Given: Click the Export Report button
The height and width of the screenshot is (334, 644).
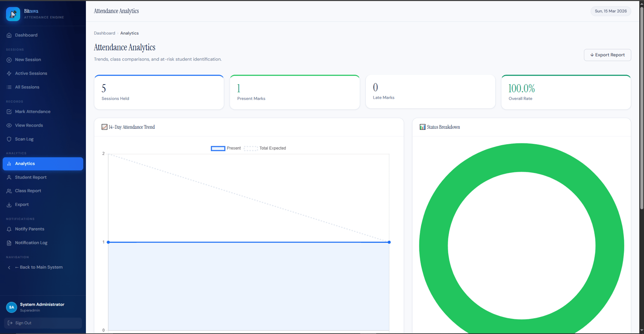Looking at the screenshot, I should coord(607,55).
